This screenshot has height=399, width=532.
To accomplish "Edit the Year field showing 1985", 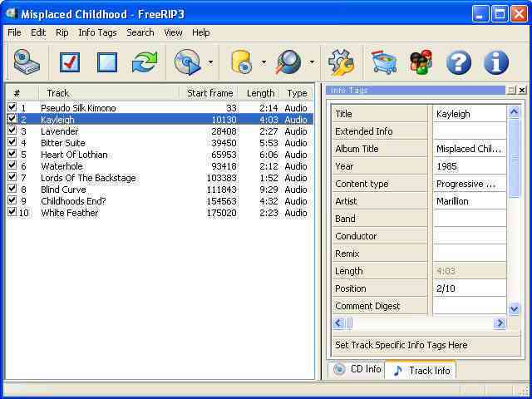I will [470, 166].
